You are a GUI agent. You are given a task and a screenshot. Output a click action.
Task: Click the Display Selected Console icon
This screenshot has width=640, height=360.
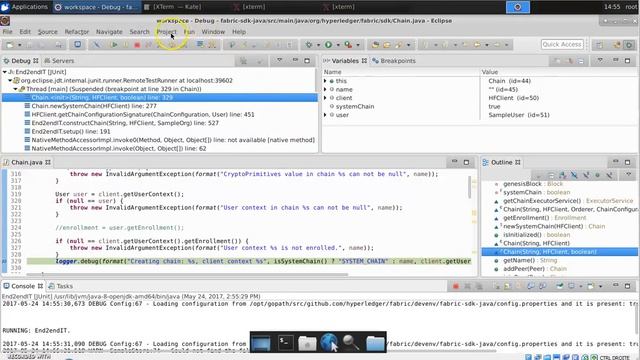[572, 286]
